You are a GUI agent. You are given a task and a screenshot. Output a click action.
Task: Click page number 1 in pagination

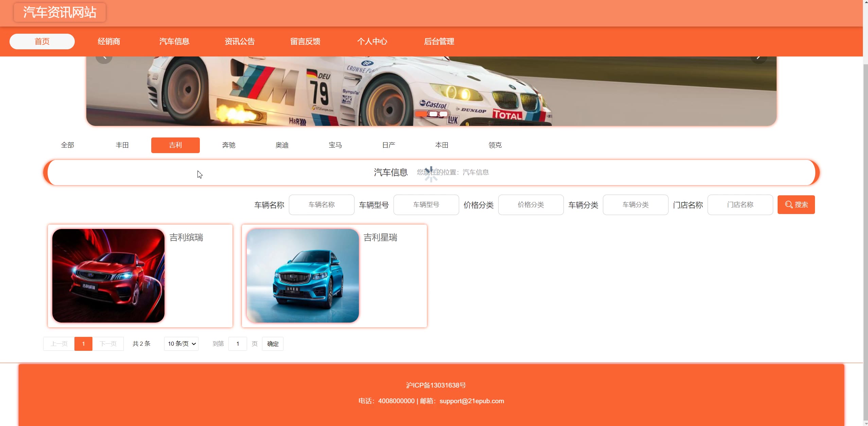[83, 344]
